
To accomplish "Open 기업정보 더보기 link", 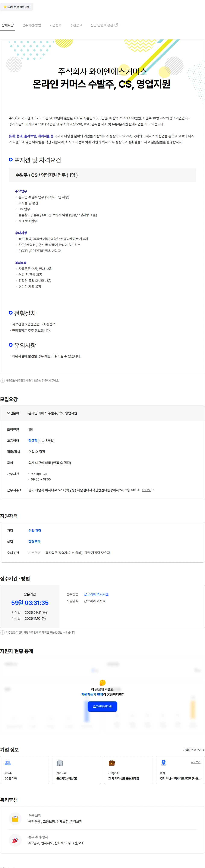I will coord(193,750).
